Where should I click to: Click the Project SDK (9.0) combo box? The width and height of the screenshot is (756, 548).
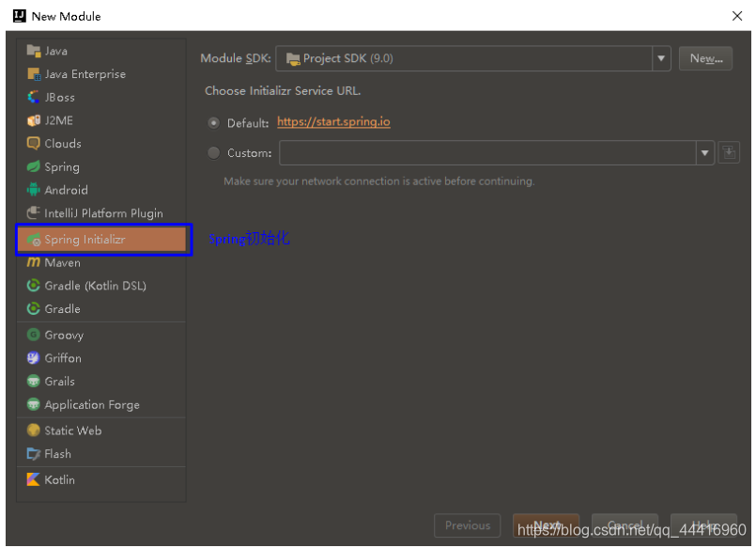pyautogui.click(x=473, y=58)
